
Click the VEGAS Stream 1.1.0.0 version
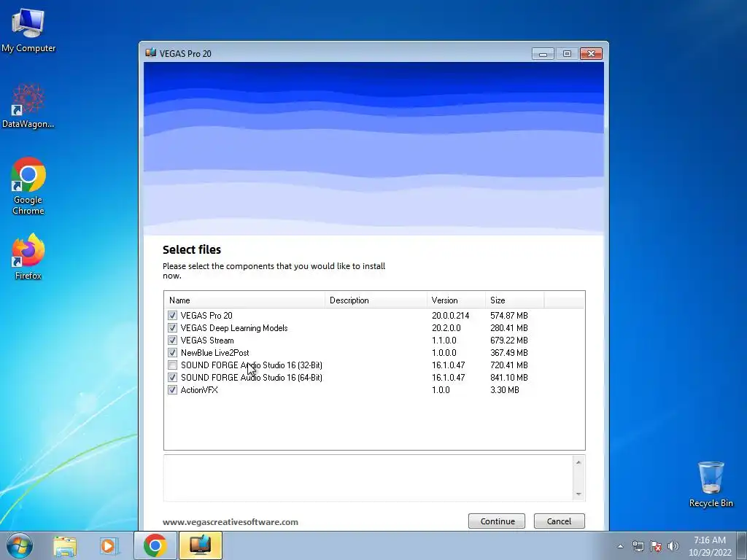coord(444,341)
